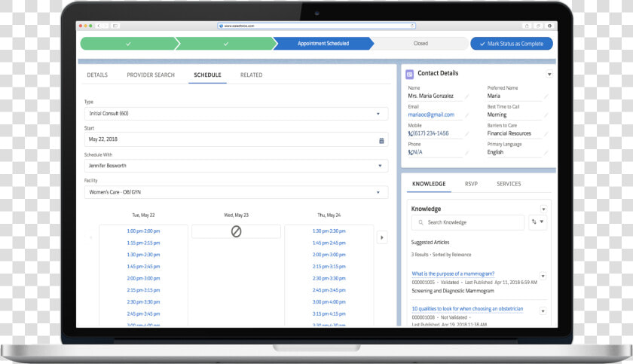This screenshot has height=364, width=633.
Task: Pick Tue, May 22 slot 1:00 pm-2:00 pm
Action: click(143, 231)
